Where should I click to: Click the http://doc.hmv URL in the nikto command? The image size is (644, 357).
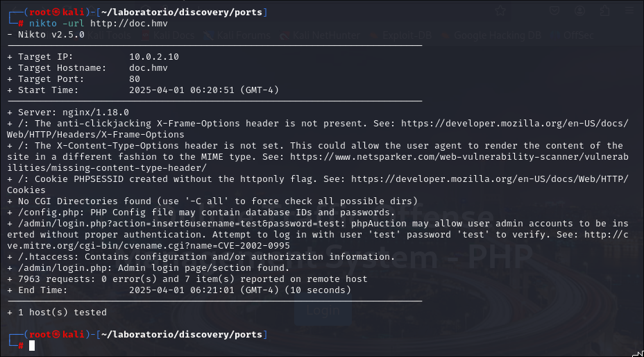point(129,24)
